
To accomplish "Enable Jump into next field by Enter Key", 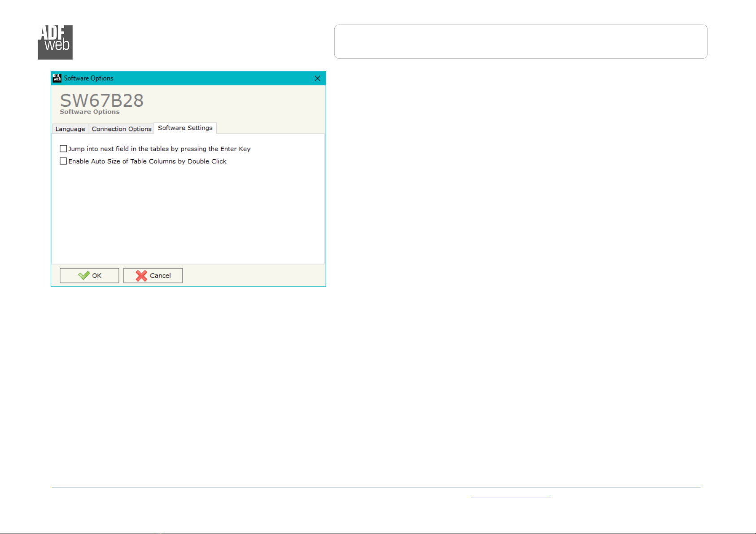I will (63, 149).
